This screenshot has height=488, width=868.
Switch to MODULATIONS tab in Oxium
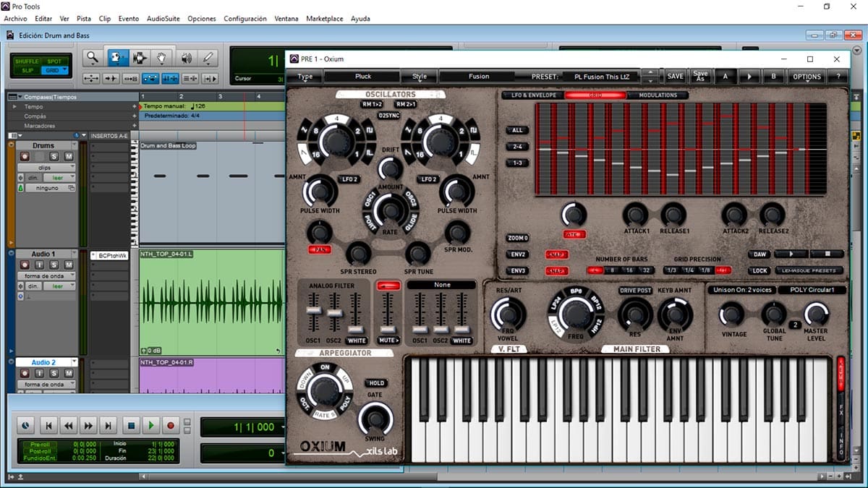click(x=658, y=95)
